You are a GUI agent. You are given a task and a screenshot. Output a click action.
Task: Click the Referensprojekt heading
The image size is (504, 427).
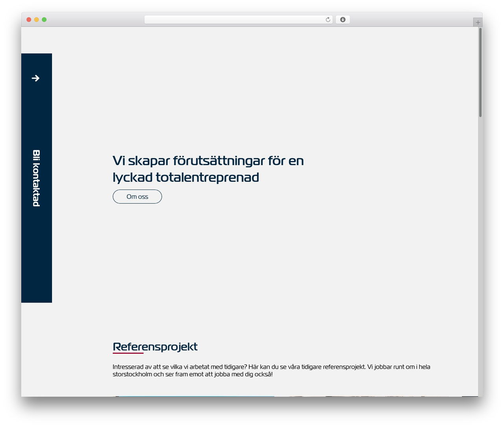pyautogui.click(x=155, y=347)
